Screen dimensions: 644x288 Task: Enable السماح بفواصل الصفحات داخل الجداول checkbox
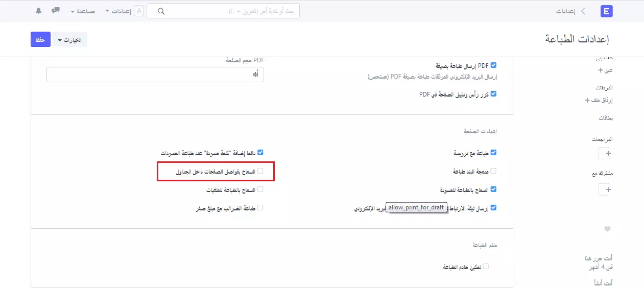coord(260,171)
